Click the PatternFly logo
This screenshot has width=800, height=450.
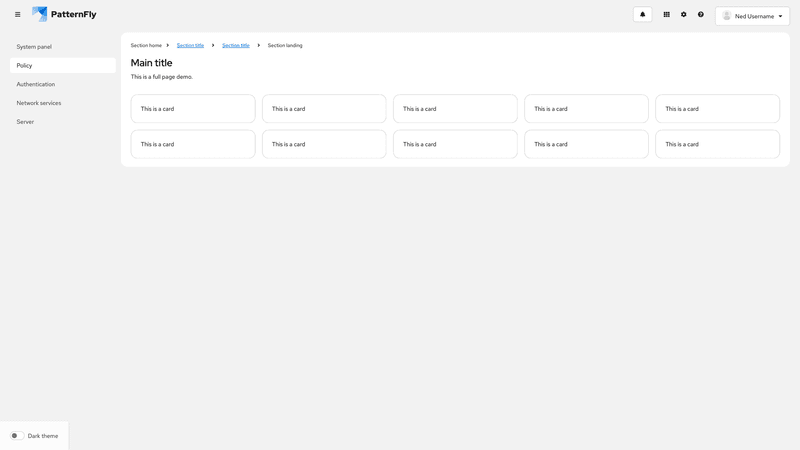64,15
